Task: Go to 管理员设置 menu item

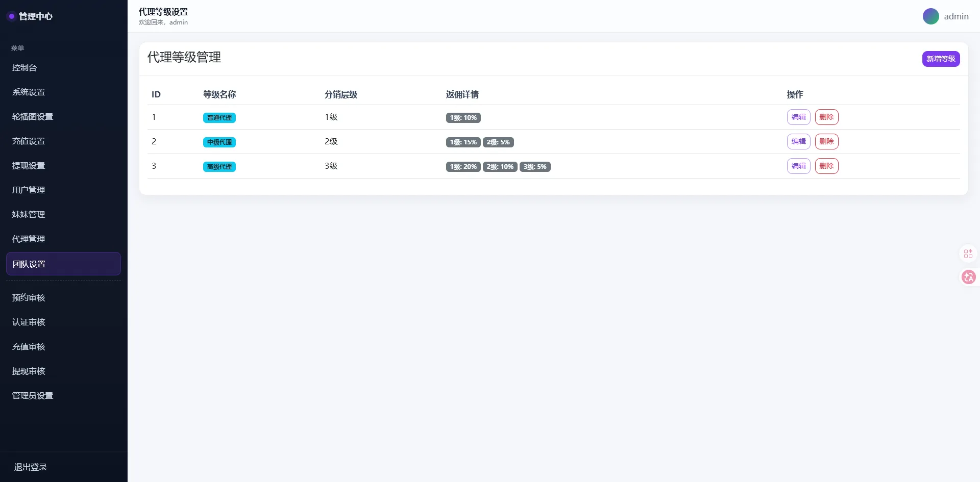Action: click(33, 396)
